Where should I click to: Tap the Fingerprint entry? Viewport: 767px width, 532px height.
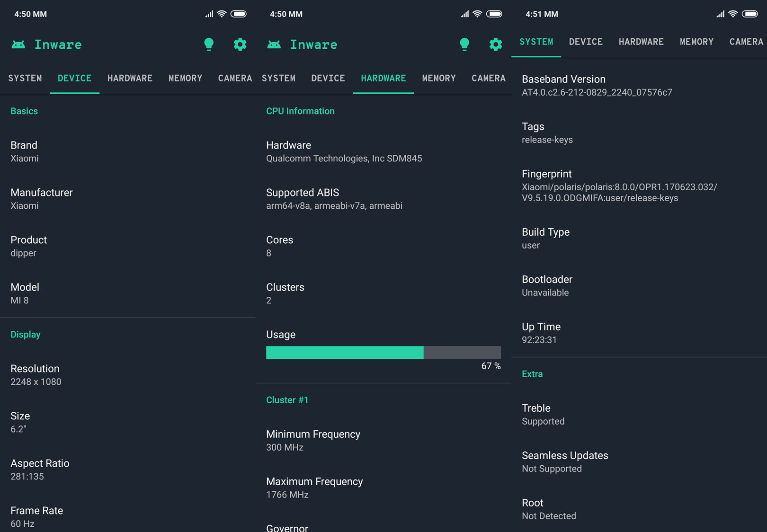click(x=619, y=186)
